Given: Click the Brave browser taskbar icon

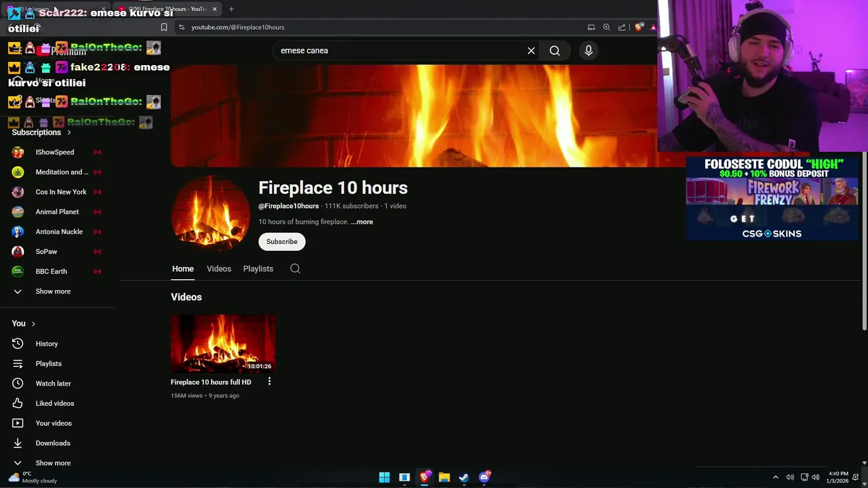Looking at the screenshot, I should click(425, 477).
